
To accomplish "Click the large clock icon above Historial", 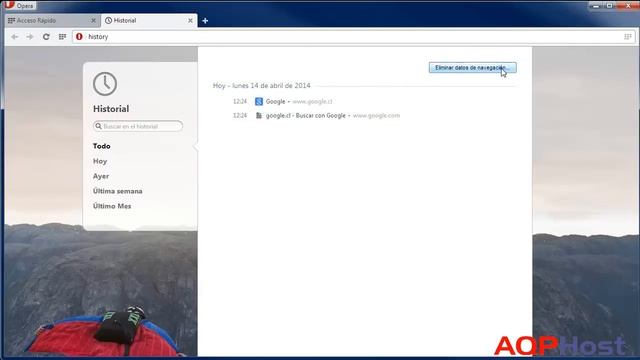I will click(105, 84).
